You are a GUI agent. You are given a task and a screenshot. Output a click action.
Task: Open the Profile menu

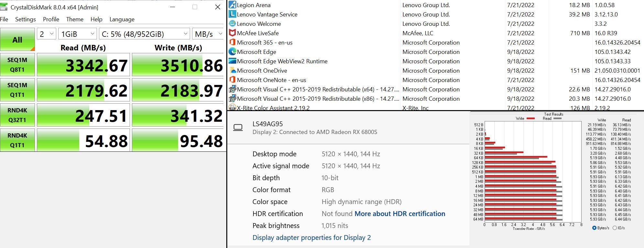coord(51,19)
